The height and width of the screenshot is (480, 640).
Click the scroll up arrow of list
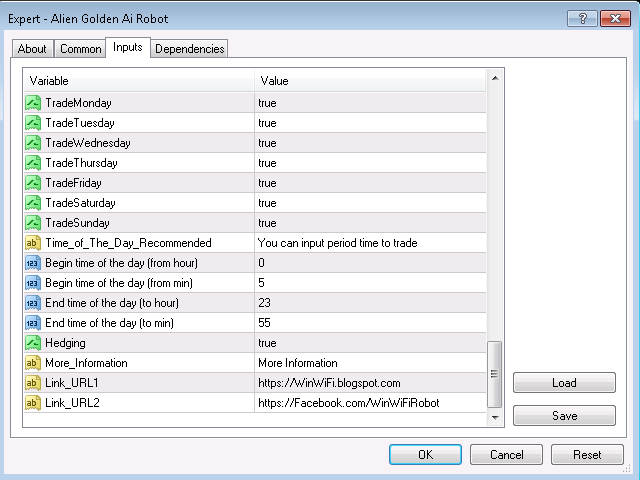(495, 78)
